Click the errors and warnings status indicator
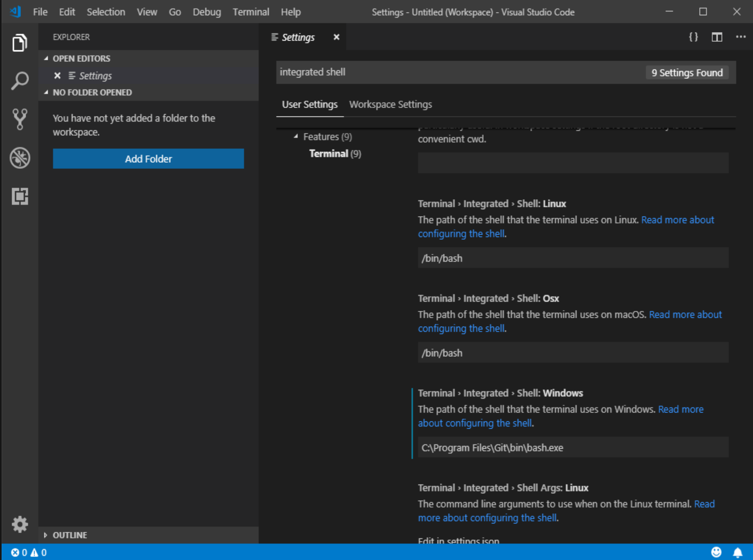Screen dimensions: 753x560 [x=29, y=552]
